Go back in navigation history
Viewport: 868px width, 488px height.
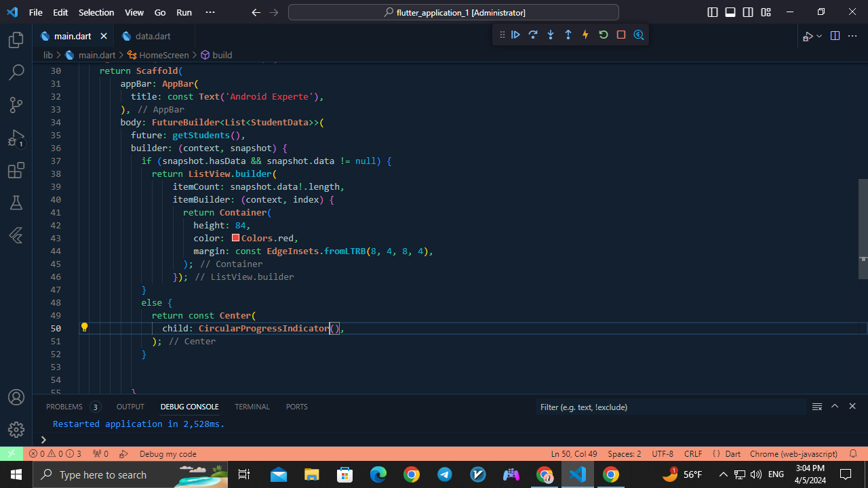coord(256,12)
